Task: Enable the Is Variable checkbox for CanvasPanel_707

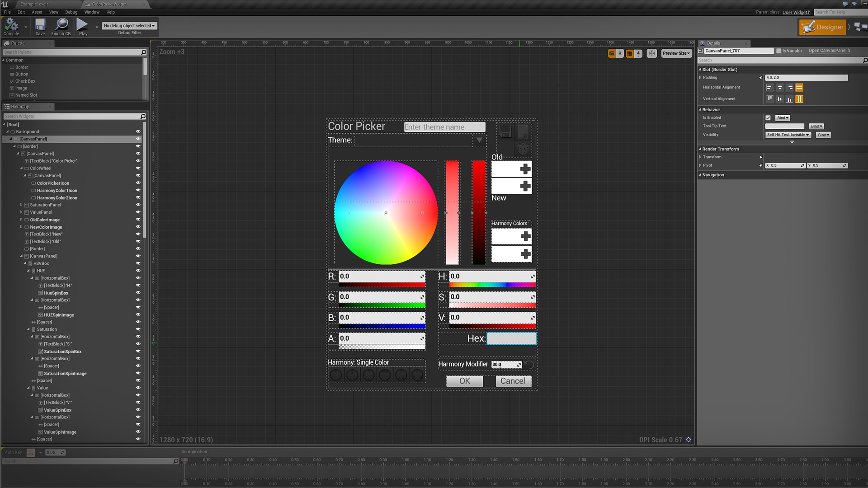Action: (779, 51)
